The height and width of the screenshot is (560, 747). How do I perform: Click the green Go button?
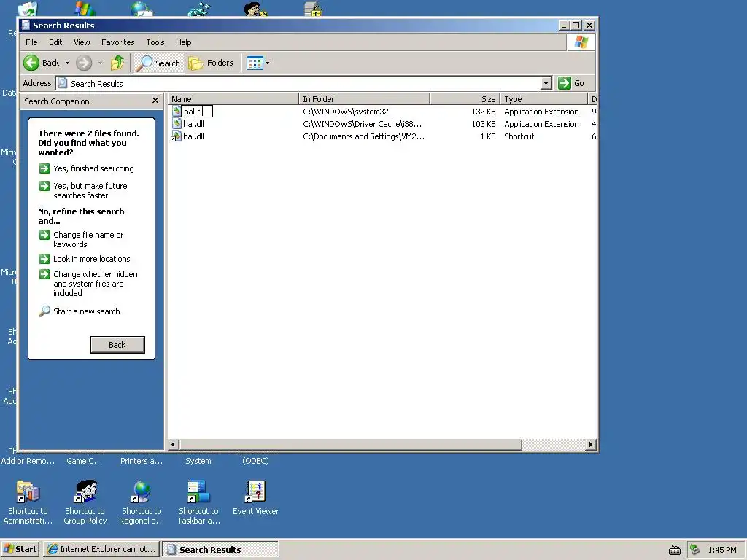(x=571, y=83)
